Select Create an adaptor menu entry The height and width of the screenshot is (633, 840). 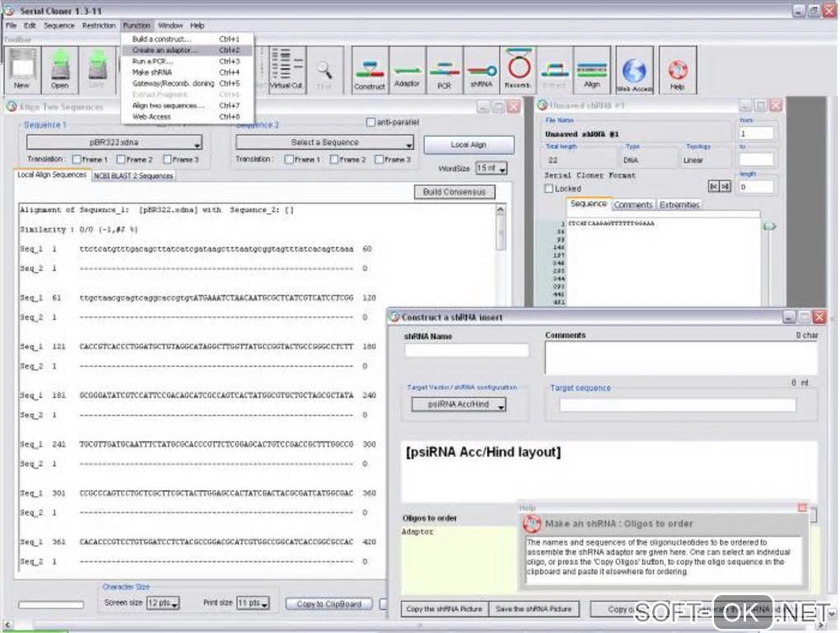186,50
